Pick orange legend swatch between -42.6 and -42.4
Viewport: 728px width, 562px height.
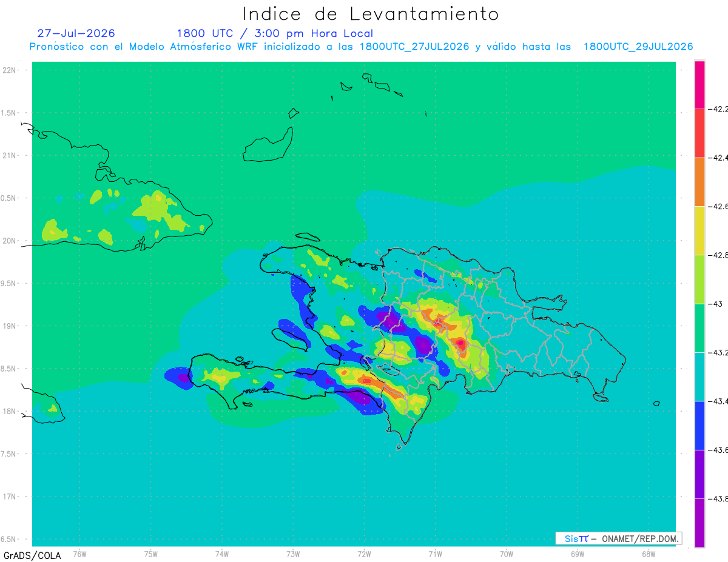point(699,182)
